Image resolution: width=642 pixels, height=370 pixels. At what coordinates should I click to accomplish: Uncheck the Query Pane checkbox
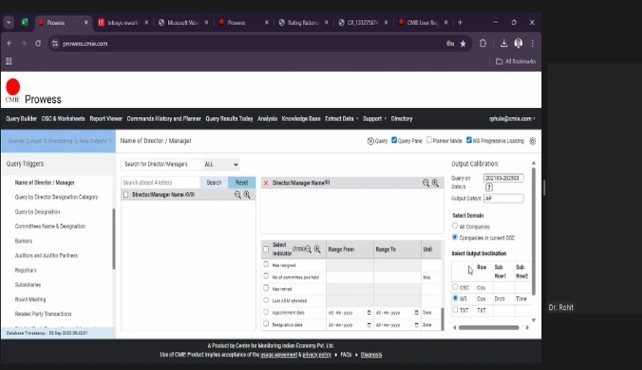coord(394,140)
